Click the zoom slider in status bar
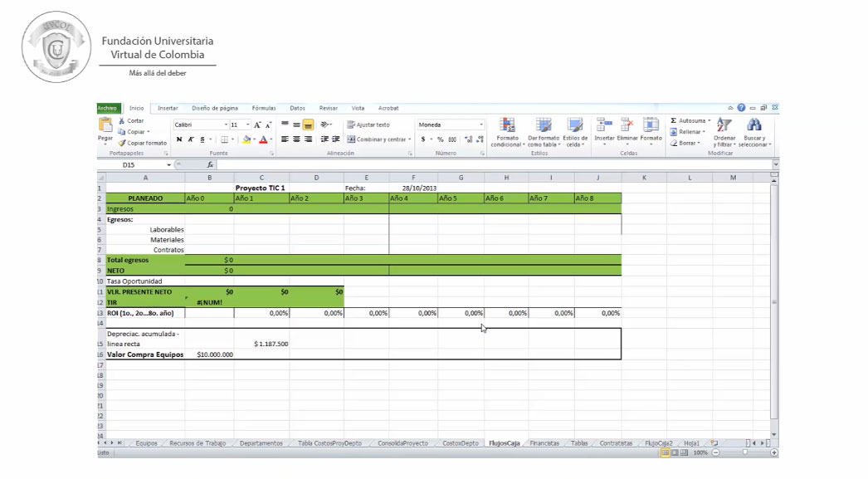The image size is (868, 479). pyautogui.click(x=744, y=452)
